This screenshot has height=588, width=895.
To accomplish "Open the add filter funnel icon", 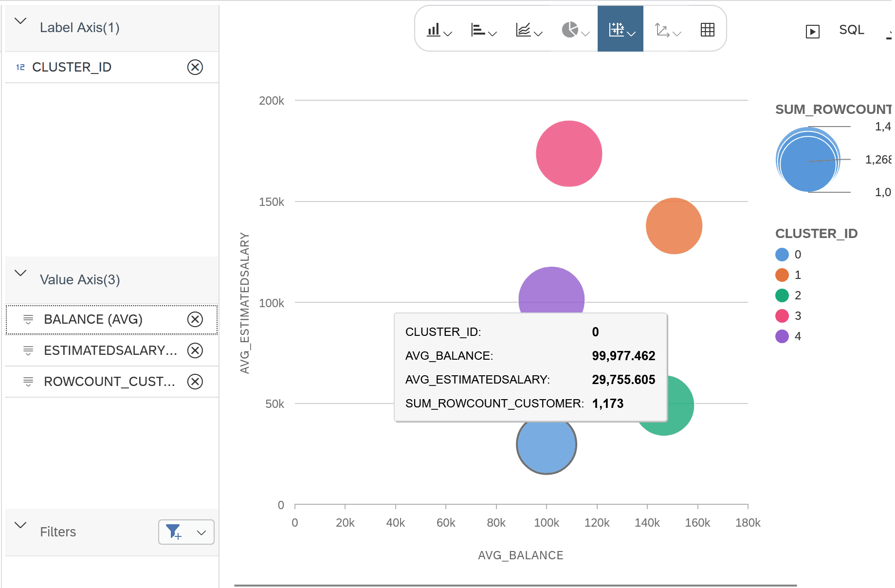I will tap(174, 532).
